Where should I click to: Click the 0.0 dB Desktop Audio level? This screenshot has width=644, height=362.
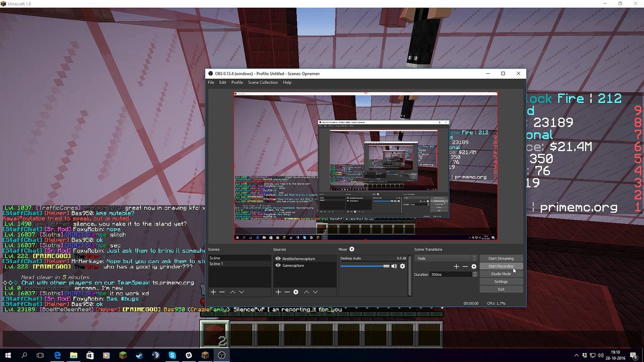click(x=401, y=258)
